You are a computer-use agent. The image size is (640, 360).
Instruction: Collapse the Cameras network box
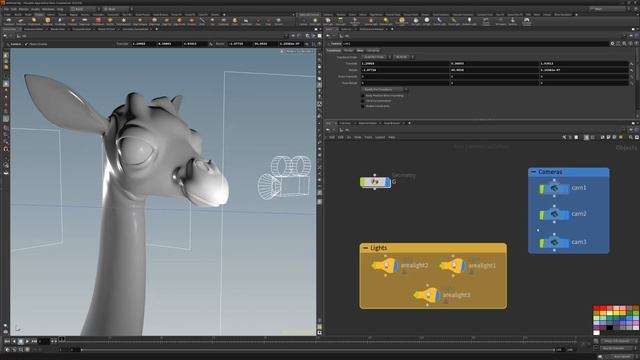tap(533, 172)
